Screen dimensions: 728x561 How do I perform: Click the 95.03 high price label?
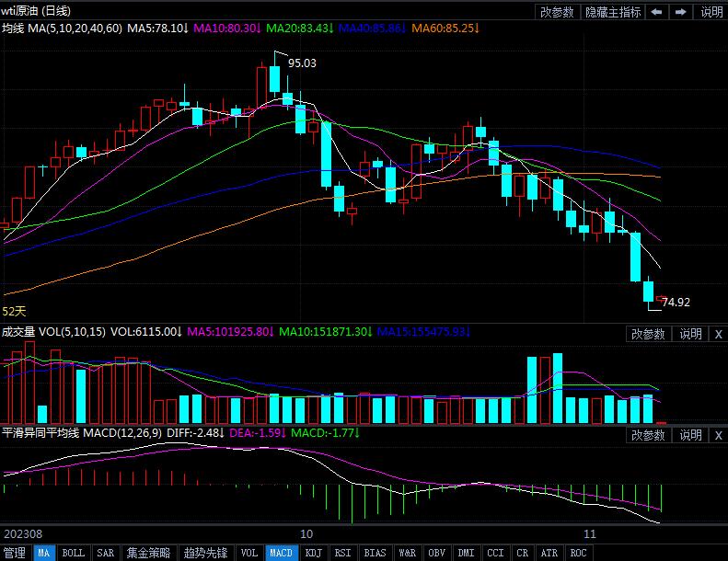pos(301,63)
